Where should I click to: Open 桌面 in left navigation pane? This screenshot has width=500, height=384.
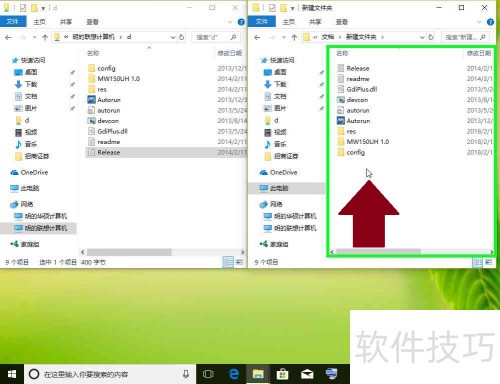tap(31, 72)
